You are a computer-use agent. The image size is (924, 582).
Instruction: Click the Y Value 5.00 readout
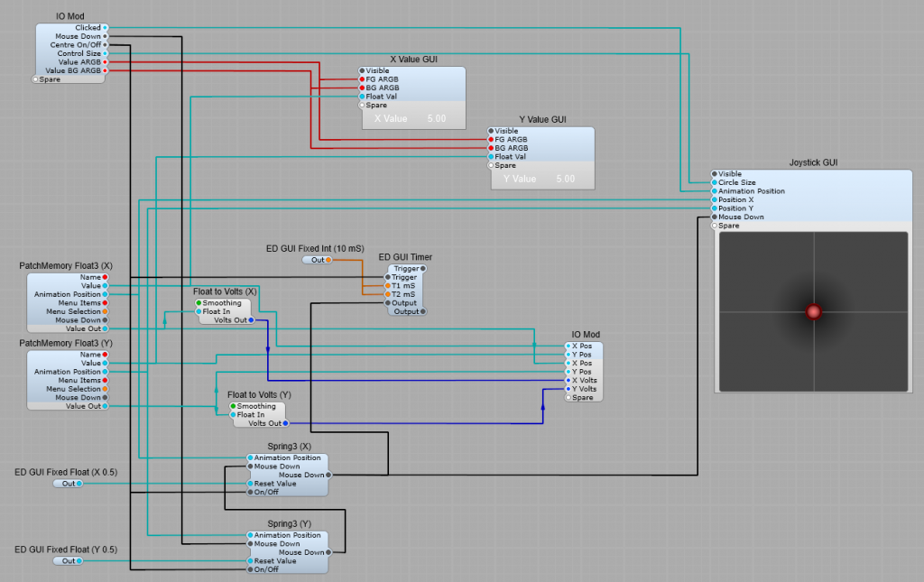pos(540,179)
